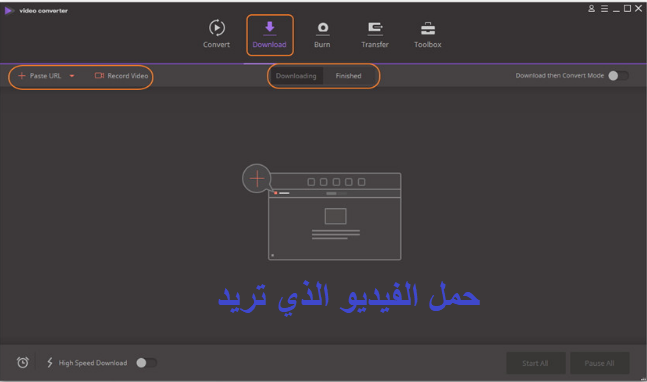Click the Record Video button
Image resolution: width=647 pixels, height=382 pixels.
[x=121, y=76]
